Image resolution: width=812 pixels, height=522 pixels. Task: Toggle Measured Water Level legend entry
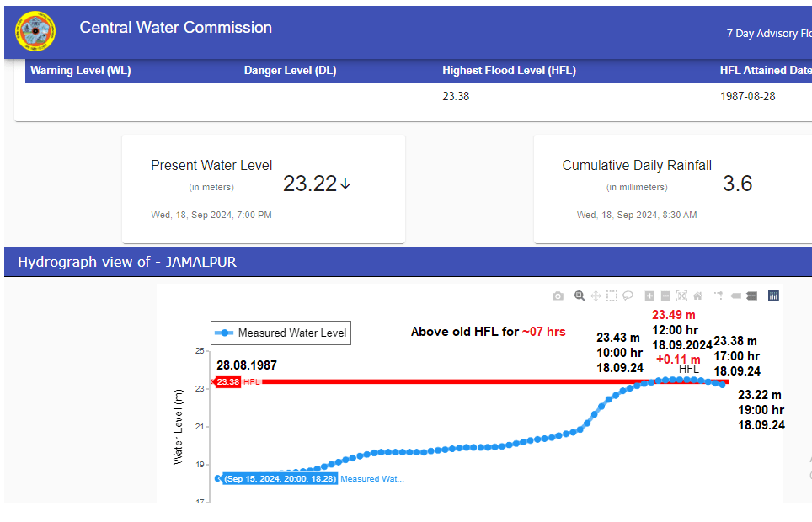click(x=280, y=333)
